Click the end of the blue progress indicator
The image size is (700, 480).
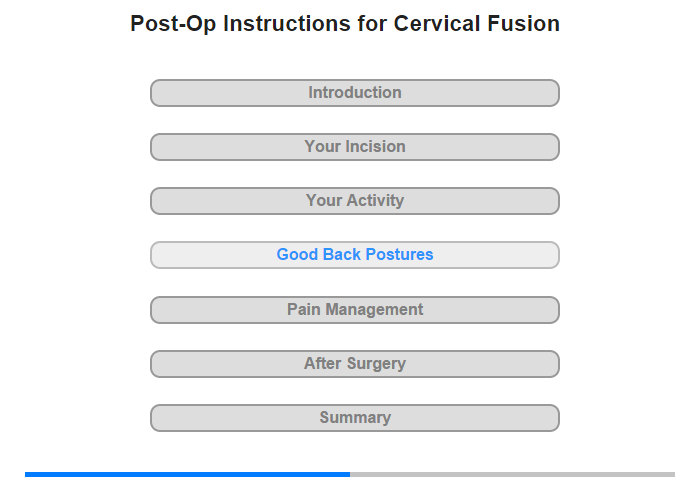347,474
